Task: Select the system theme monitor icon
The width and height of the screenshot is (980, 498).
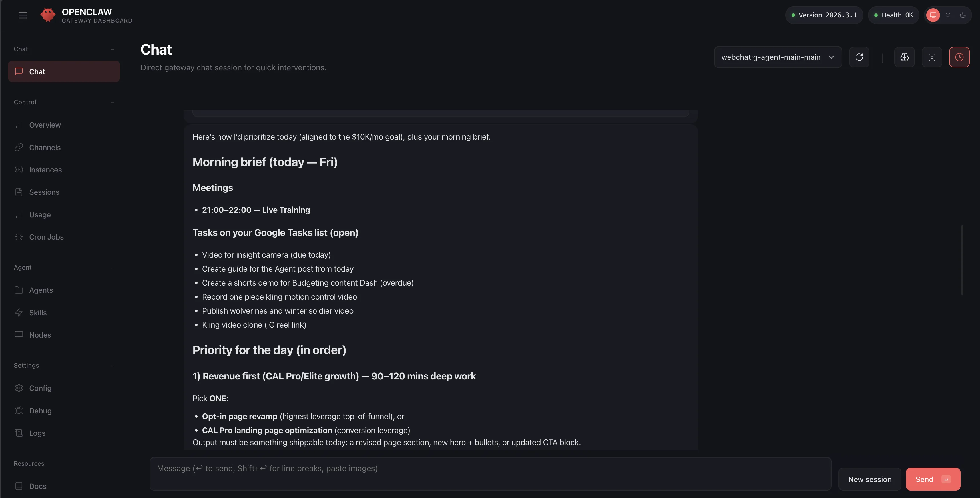Action: pos(933,15)
